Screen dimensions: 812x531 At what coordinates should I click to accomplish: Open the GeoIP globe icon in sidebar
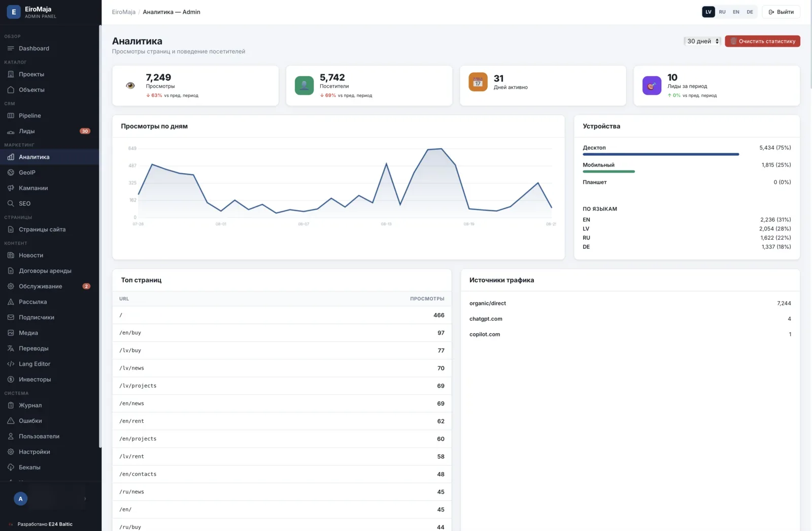(11, 173)
